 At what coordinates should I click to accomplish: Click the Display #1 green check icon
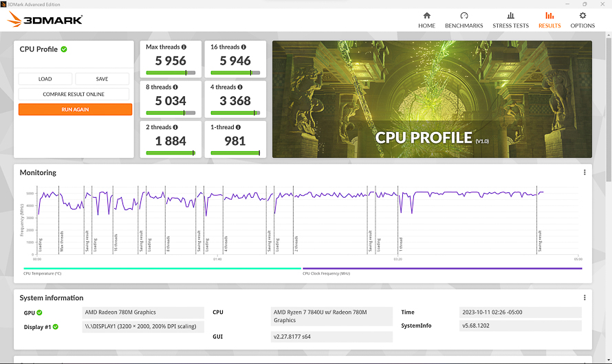click(56, 327)
